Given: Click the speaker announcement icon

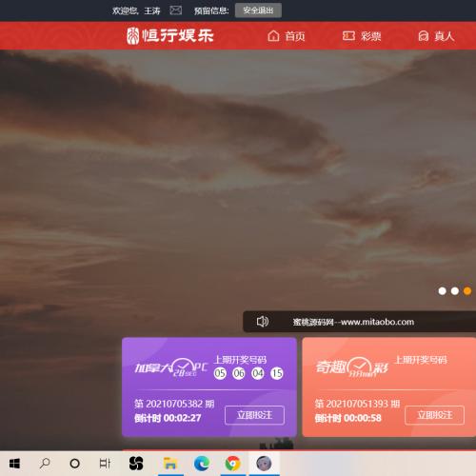Looking at the screenshot, I should 263,322.
